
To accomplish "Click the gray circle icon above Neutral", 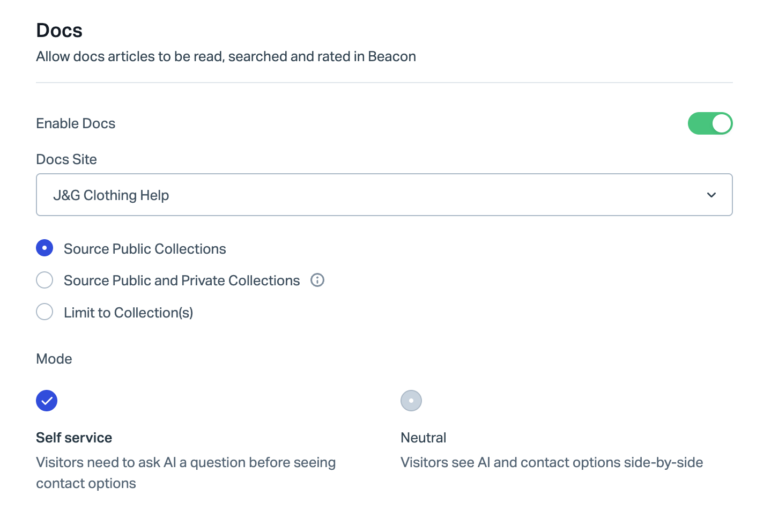I will [411, 401].
